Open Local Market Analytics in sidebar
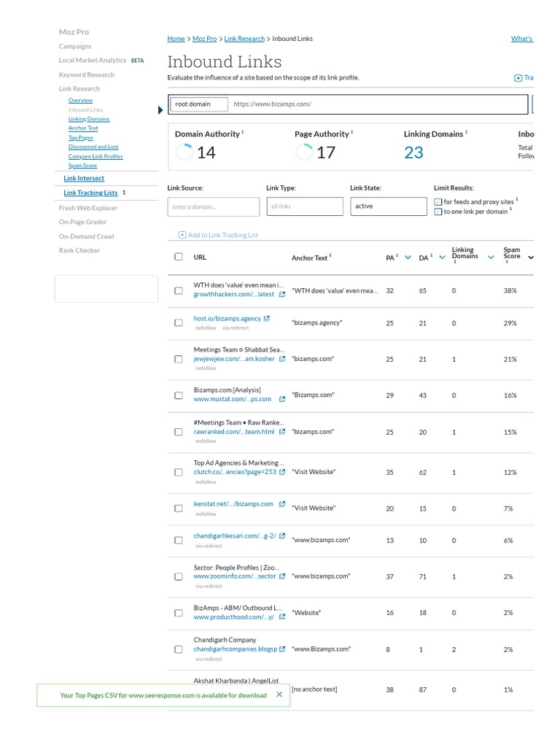Screen dimensions: 560x747 (x=93, y=61)
